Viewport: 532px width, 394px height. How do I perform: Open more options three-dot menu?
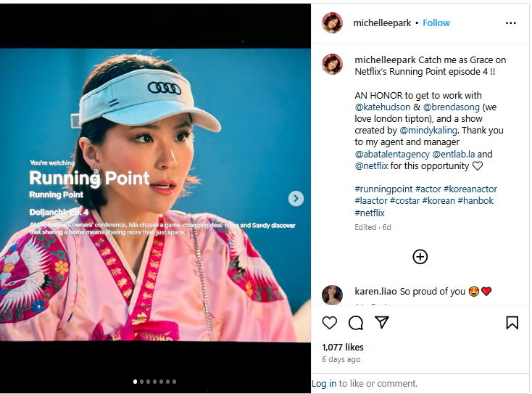coord(511,23)
